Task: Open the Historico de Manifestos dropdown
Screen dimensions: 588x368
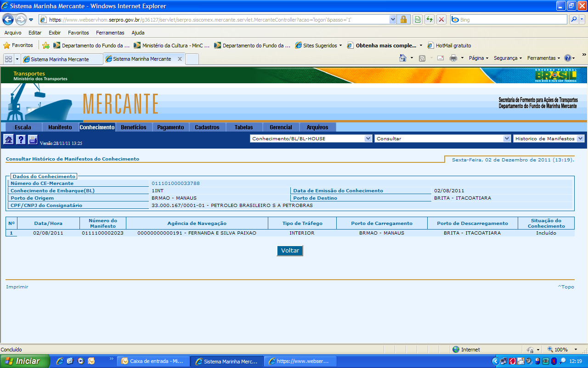Action: point(581,138)
